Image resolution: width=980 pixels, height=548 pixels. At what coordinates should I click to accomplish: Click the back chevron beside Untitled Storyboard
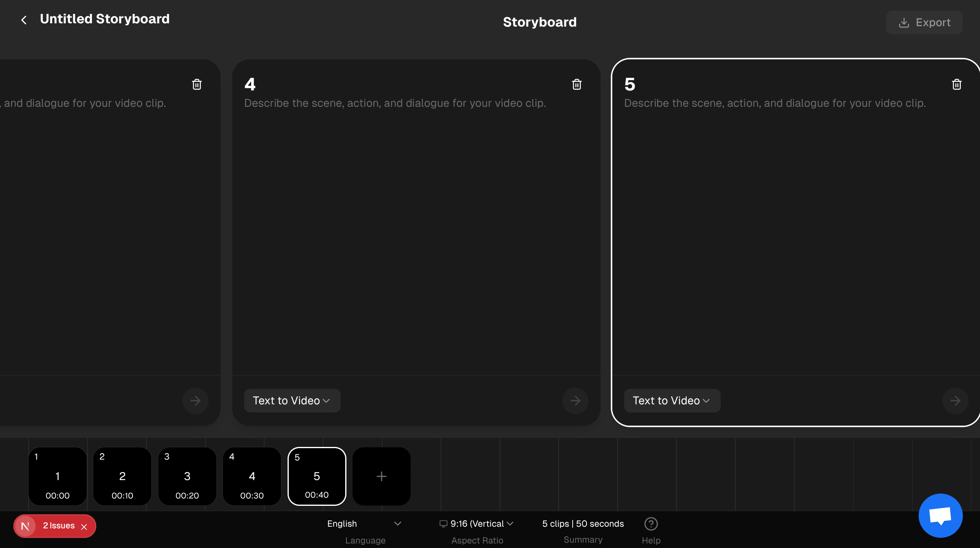click(24, 20)
